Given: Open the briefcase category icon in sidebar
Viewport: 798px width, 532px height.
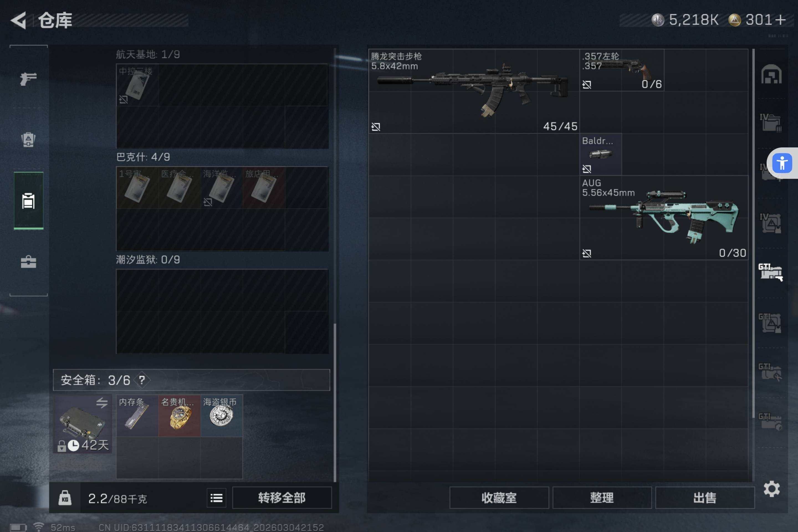Looking at the screenshot, I should [x=29, y=262].
